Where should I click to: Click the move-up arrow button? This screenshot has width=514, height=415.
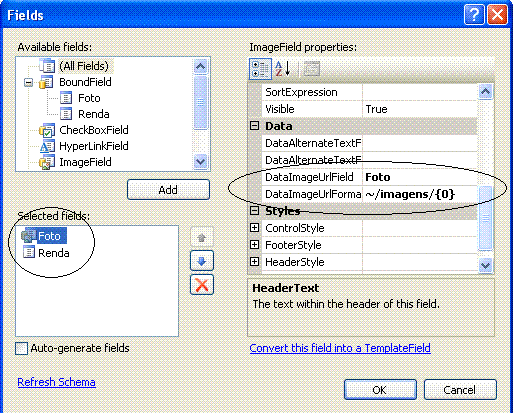click(202, 238)
